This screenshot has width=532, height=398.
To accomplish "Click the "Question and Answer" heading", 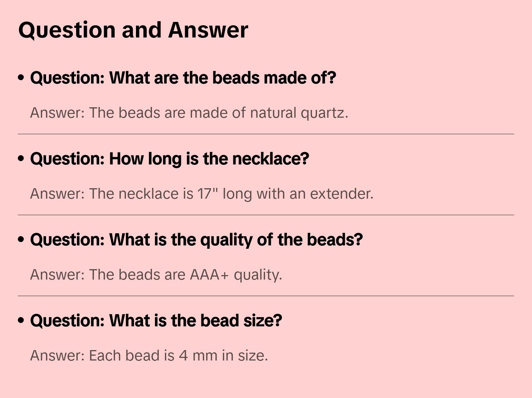I will coord(133,30).
